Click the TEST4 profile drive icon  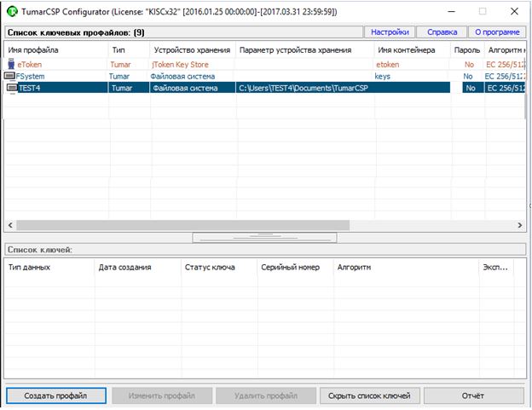coord(11,88)
